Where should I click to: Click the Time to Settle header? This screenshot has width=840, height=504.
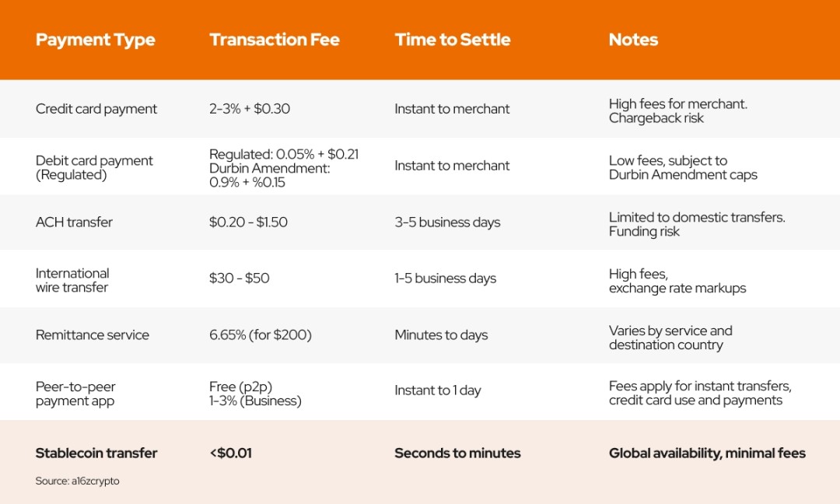click(x=452, y=40)
